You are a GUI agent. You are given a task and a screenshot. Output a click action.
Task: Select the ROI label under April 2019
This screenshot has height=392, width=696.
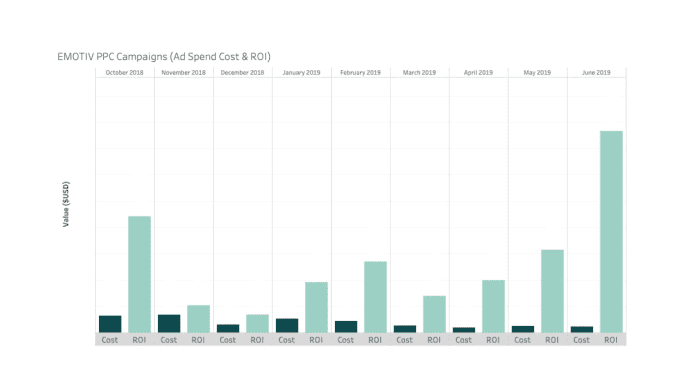click(x=493, y=340)
